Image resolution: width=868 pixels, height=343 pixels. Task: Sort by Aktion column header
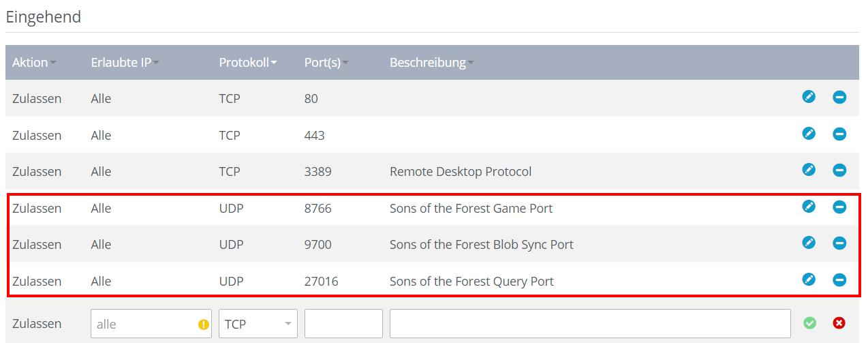(34, 63)
